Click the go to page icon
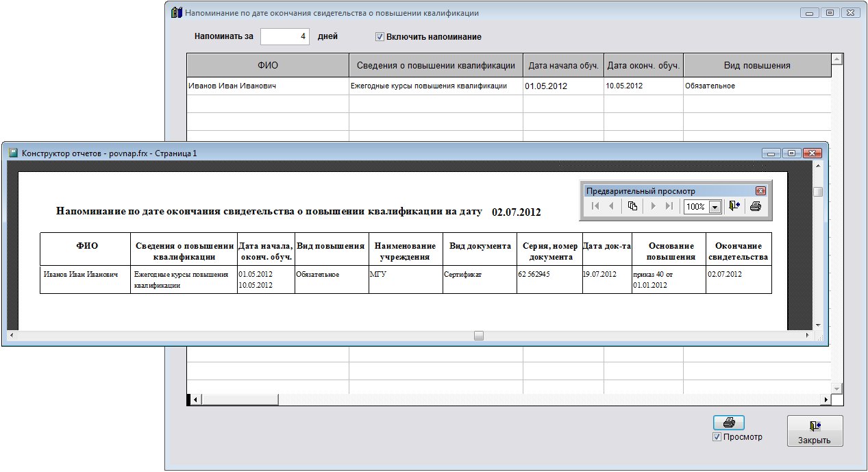 pos(633,206)
